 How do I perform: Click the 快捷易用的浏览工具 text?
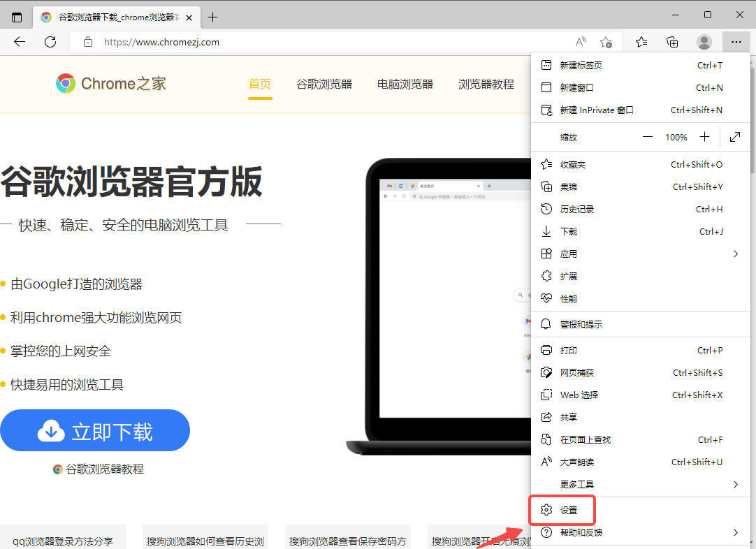point(67,385)
